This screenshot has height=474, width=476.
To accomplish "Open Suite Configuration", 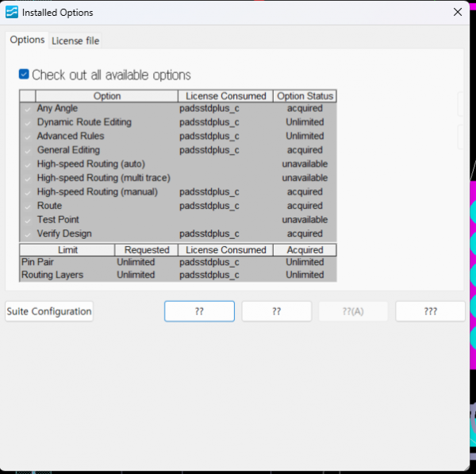I will 49,311.
